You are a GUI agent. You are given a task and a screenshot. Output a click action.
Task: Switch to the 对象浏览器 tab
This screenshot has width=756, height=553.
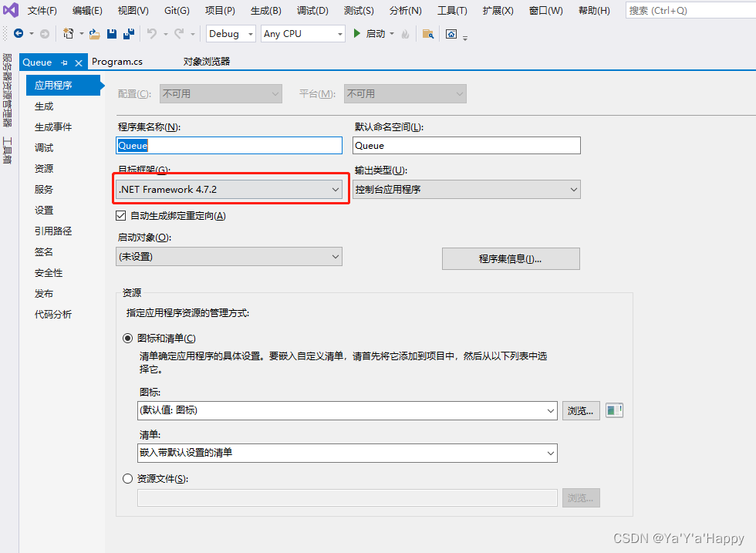[x=207, y=62]
